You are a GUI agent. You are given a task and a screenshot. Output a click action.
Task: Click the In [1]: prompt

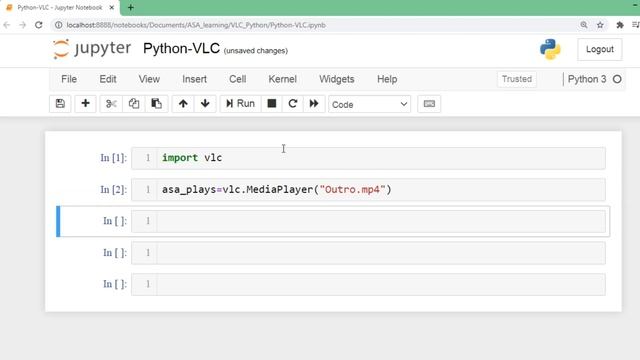point(113,158)
